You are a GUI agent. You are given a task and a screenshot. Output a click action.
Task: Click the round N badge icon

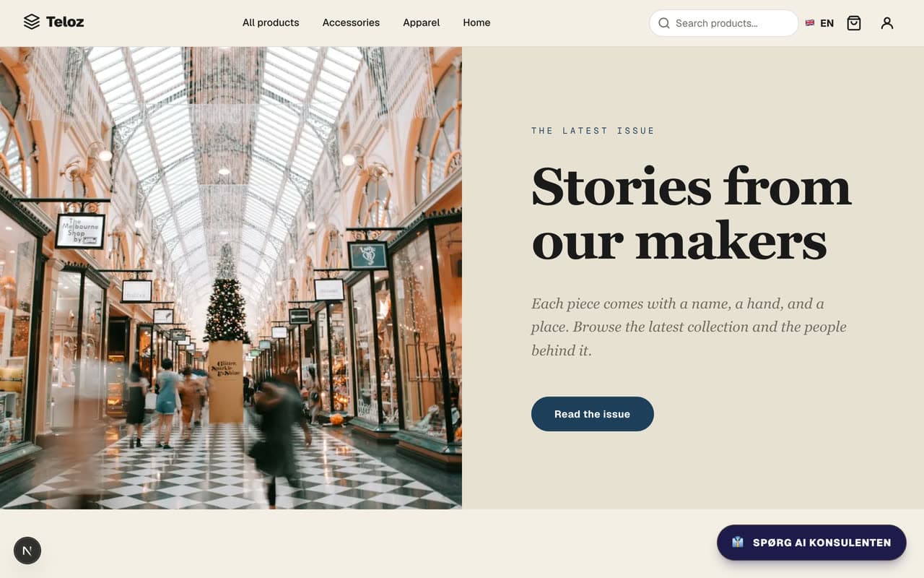[27, 551]
